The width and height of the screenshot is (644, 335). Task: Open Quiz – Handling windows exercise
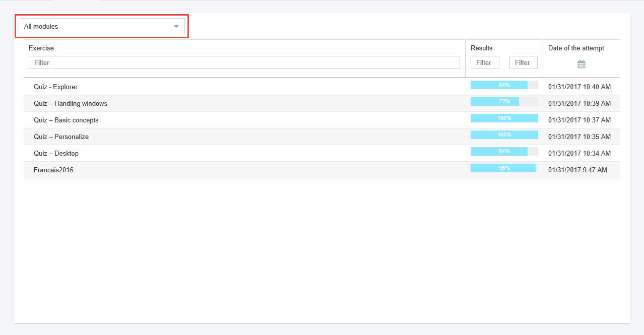[x=71, y=103]
